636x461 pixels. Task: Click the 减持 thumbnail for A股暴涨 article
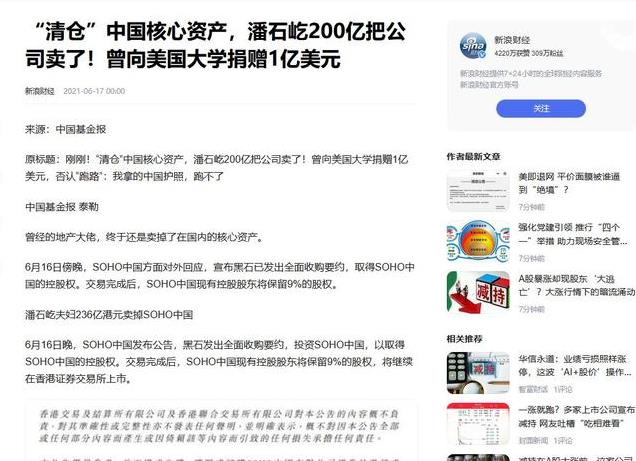(x=478, y=292)
